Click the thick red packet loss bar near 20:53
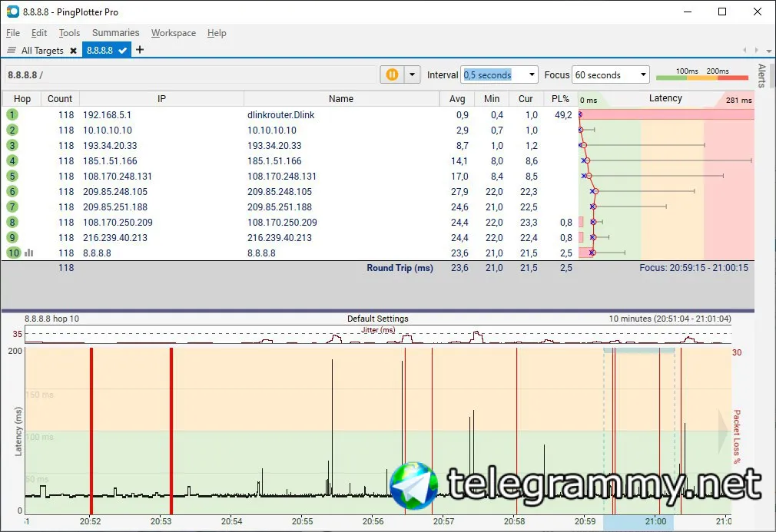Viewport: 776px width, 532px height. click(171, 431)
